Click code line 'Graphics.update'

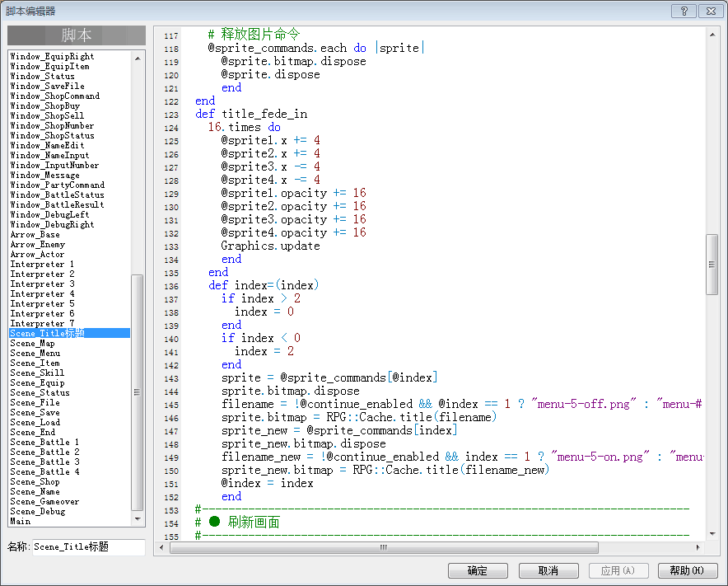click(x=270, y=246)
